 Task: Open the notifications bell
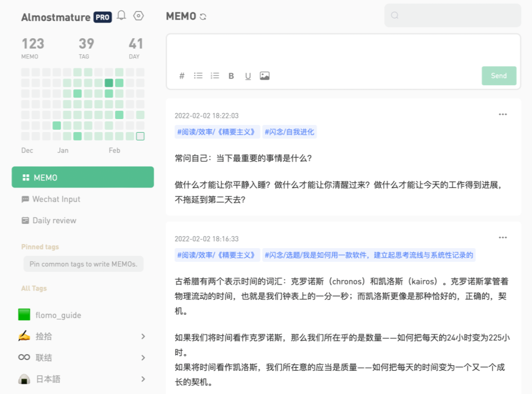click(x=122, y=15)
